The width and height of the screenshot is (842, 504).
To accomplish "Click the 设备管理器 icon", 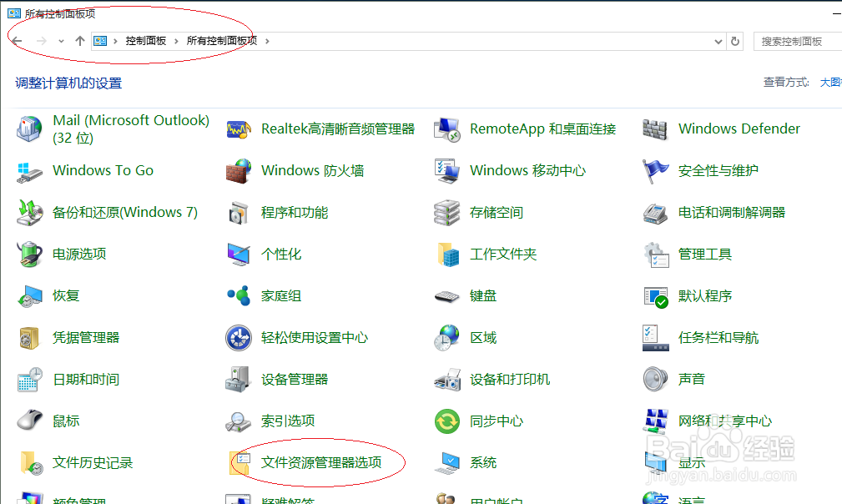I will [x=239, y=380].
